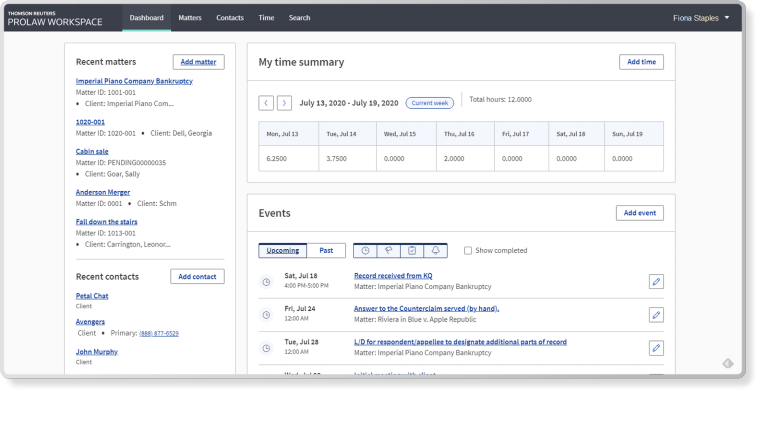768x432 pixels.
Task: Go to next week in time summary
Action: pos(284,103)
